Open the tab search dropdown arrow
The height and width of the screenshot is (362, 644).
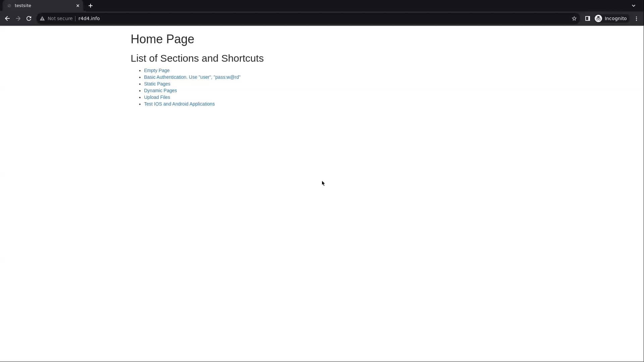click(x=634, y=6)
